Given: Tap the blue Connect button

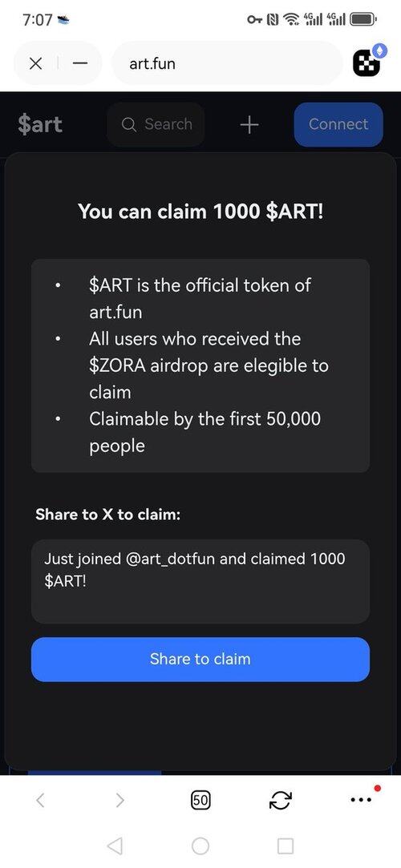Looking at the screenshot, I should (x=338, y=124).
